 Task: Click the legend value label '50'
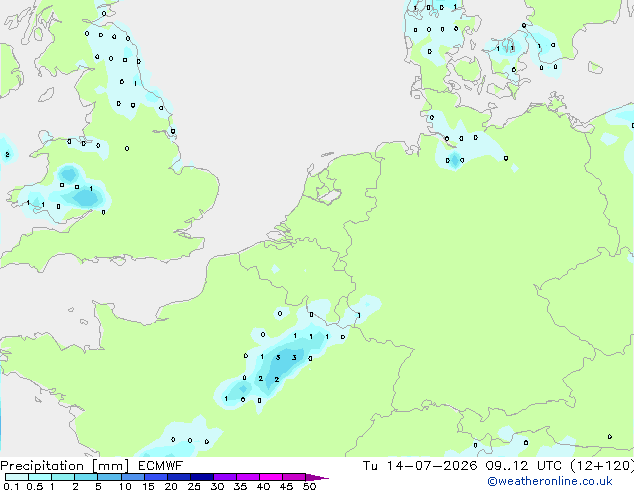(x=309, y=486)
